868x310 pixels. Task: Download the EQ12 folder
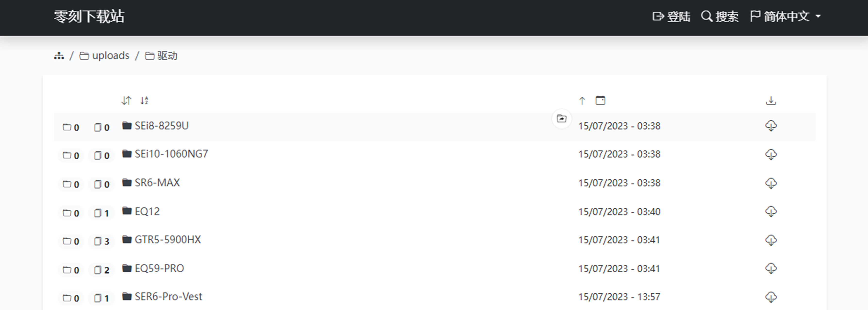pos(771,211)
